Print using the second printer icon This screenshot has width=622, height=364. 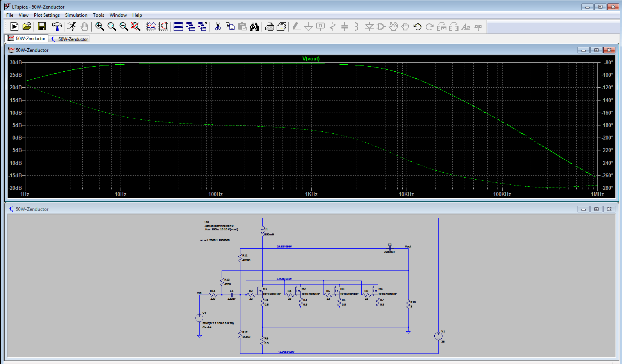[281, 27]
